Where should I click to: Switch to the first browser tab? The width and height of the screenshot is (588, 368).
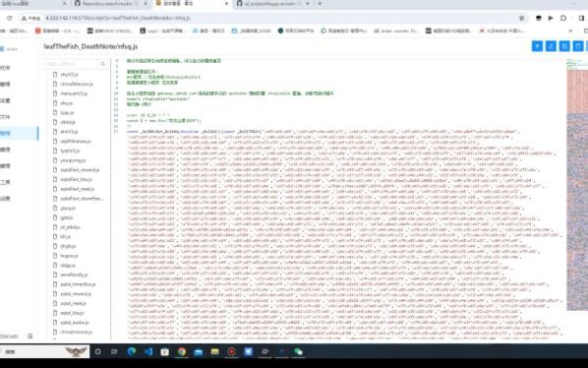tap(33, 3)
